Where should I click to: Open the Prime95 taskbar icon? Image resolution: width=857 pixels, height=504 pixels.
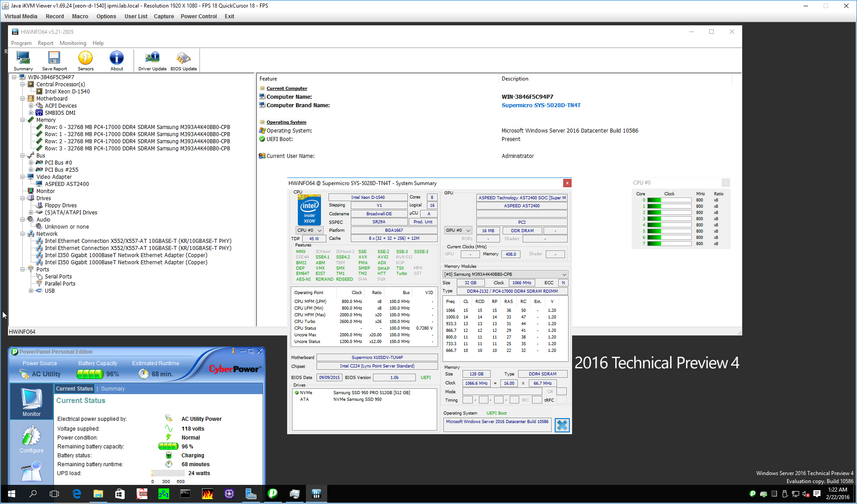[x=164, y=494]
